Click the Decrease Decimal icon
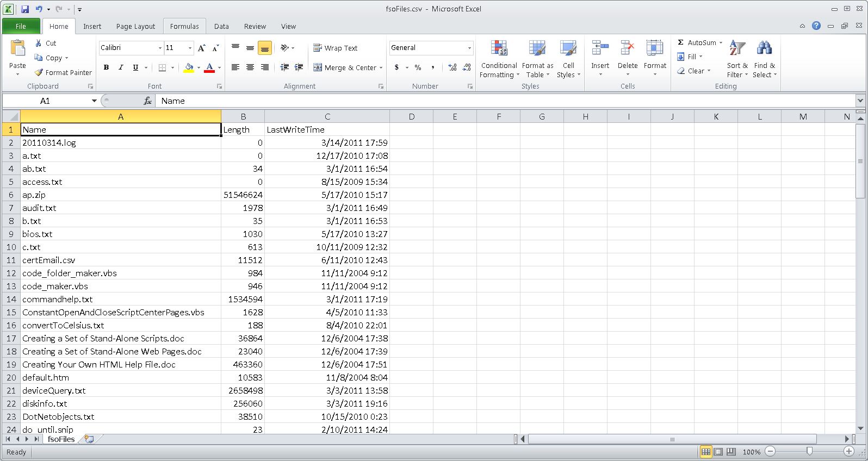 [x=467, y=67]
